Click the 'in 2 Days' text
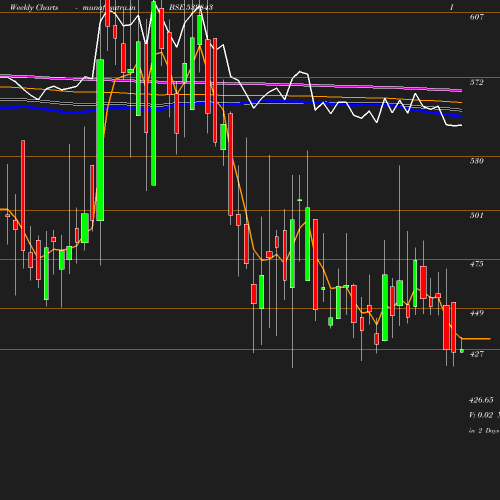500x500 pixels. (x=484, y=431)
